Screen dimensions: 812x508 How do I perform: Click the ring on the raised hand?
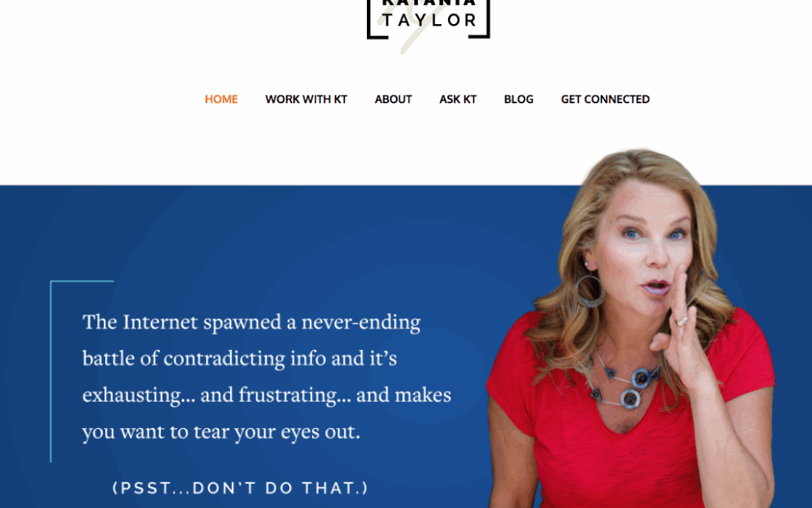coord(682,321)
